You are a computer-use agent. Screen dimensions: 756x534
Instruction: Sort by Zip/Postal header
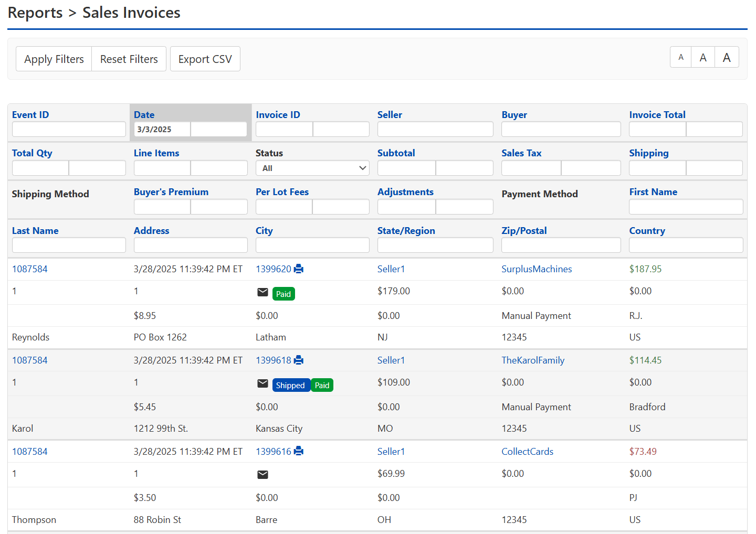click(524, 231)
